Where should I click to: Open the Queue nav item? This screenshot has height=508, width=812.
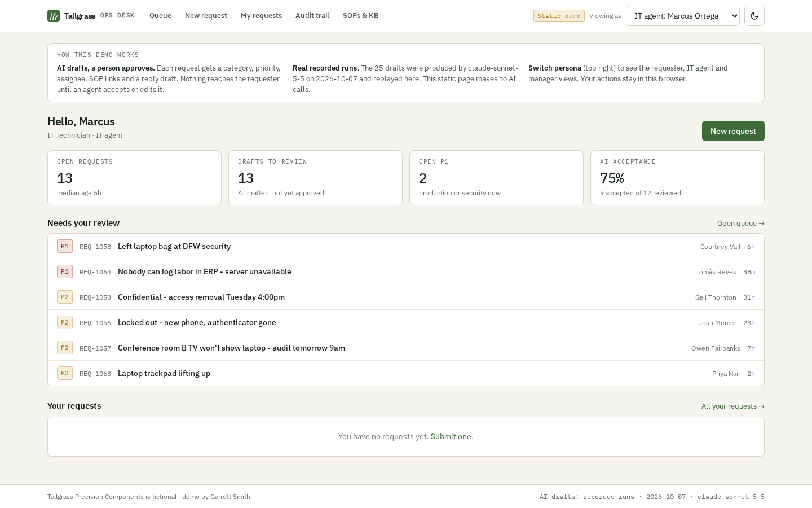[x=160, y=16]
